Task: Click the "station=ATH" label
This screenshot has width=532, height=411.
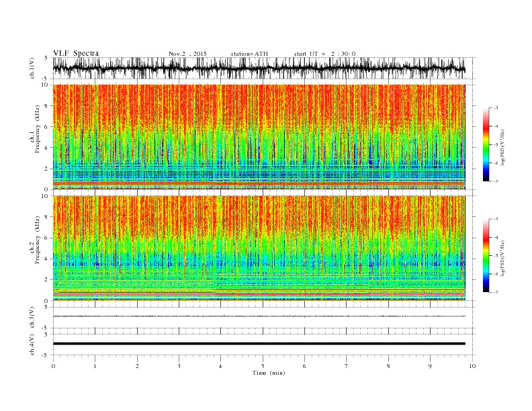Action: tap(249, 54)
